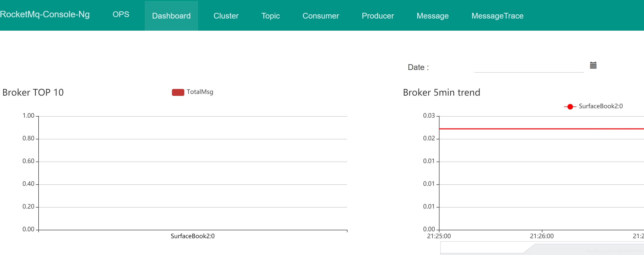Click the Broker 5min trend title
The image size is (644, 255).
tap(441, 92)
